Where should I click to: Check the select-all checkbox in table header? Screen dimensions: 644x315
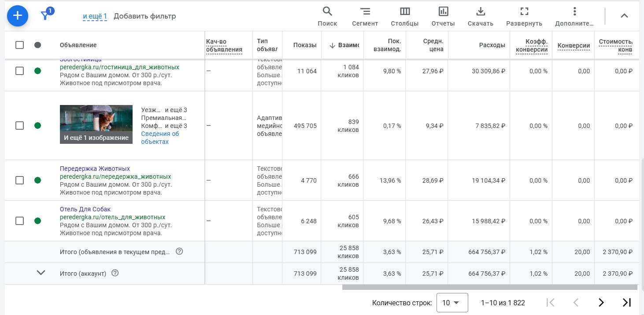pyautogui.click(x=19, y=45)
